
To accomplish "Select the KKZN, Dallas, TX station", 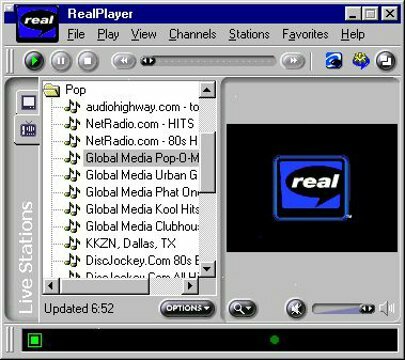I will (131, 243).
